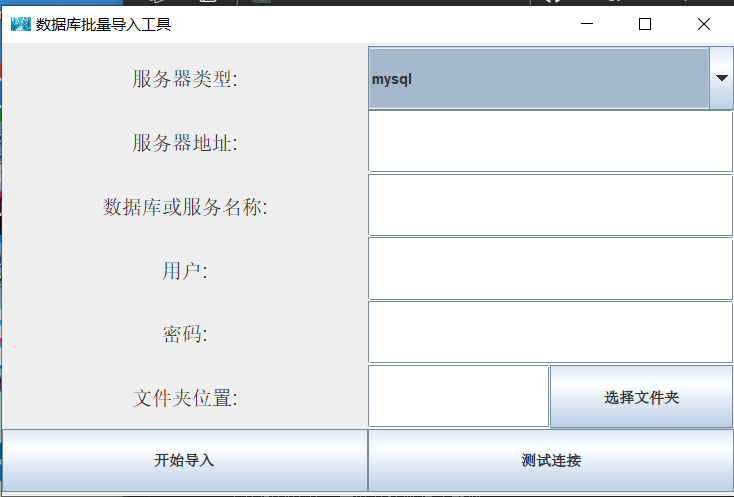Close the 数据库批量导入工具 window

click(x=704, y=24)
